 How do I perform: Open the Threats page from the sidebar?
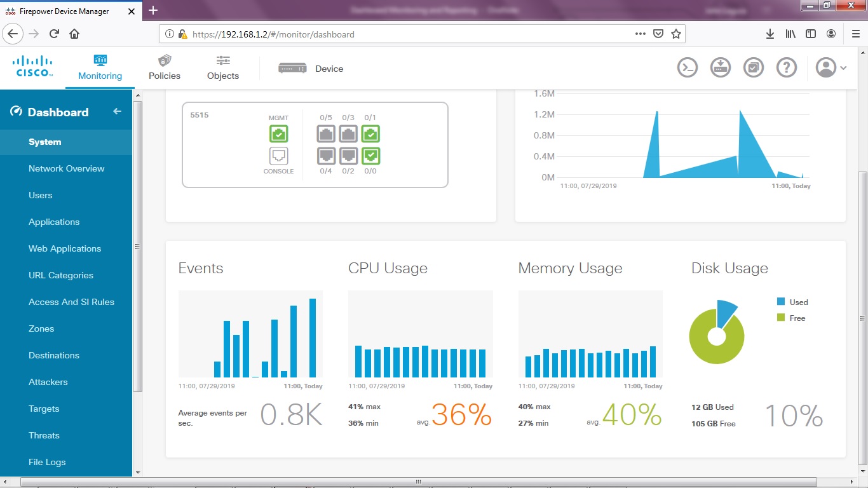click(x=44, y=435)
